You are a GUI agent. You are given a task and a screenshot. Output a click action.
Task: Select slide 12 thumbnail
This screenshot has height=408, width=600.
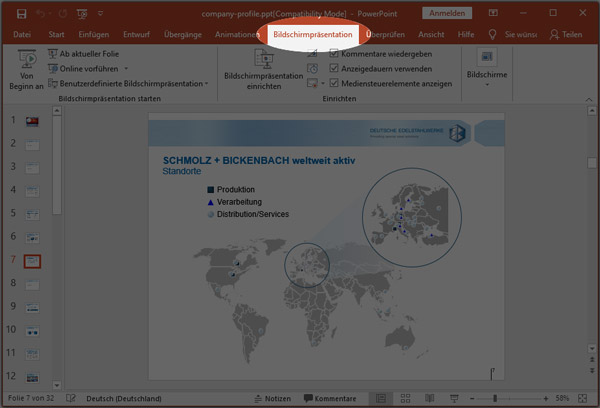(x=32, y=377)
